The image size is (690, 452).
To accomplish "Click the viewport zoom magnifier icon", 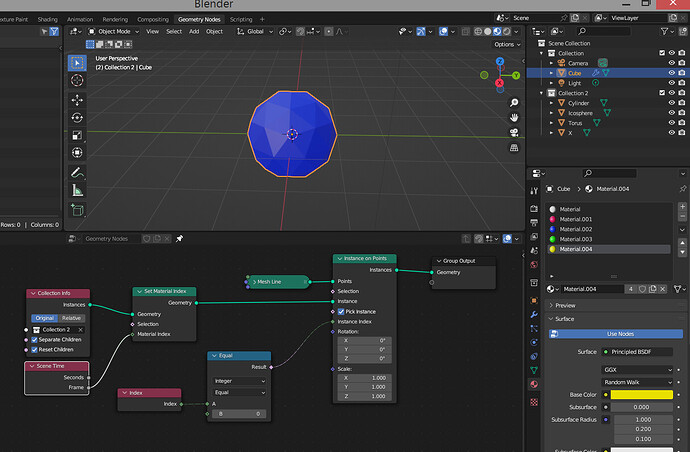I will (x=514, y=103).
